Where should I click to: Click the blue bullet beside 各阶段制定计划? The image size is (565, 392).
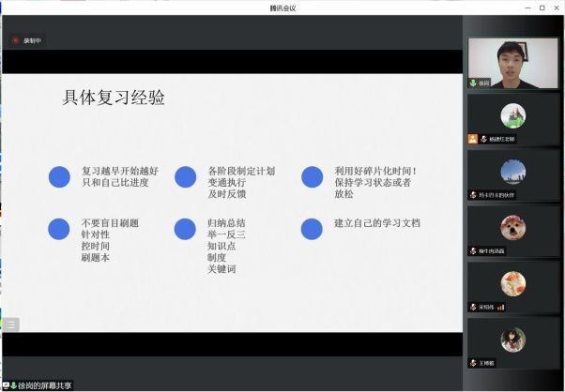click(x=185, y=176)
